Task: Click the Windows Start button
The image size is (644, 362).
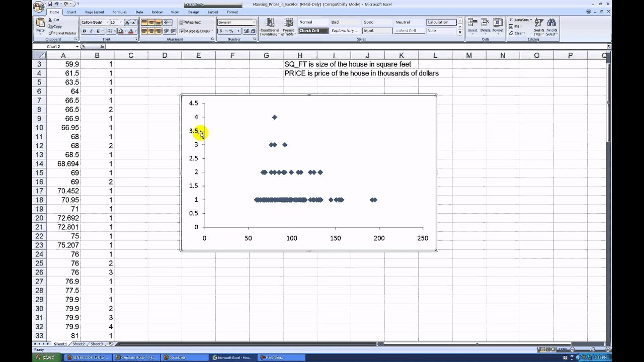Action: (x=45, y=357)
